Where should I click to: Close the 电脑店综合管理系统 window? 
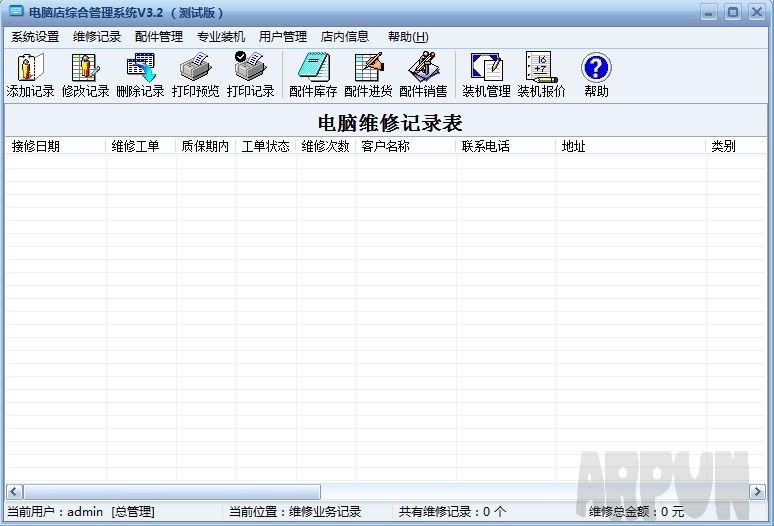click(x=757, y=12)
